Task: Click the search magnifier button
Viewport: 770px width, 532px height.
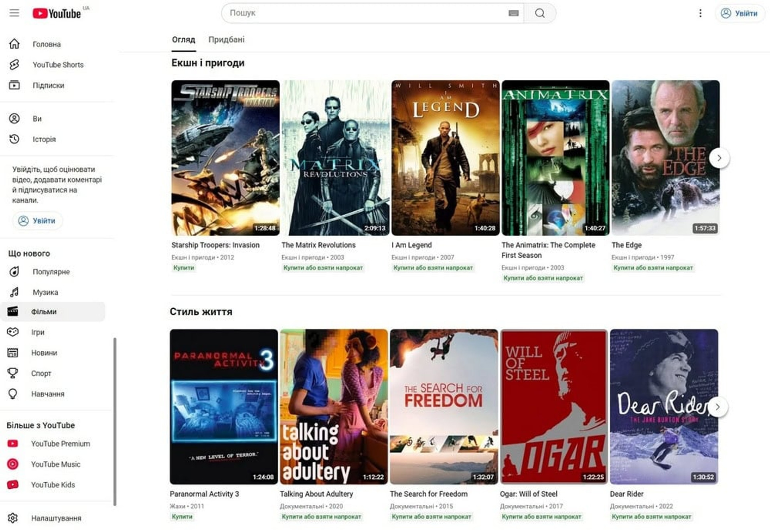Action: [x=540, y=13]
